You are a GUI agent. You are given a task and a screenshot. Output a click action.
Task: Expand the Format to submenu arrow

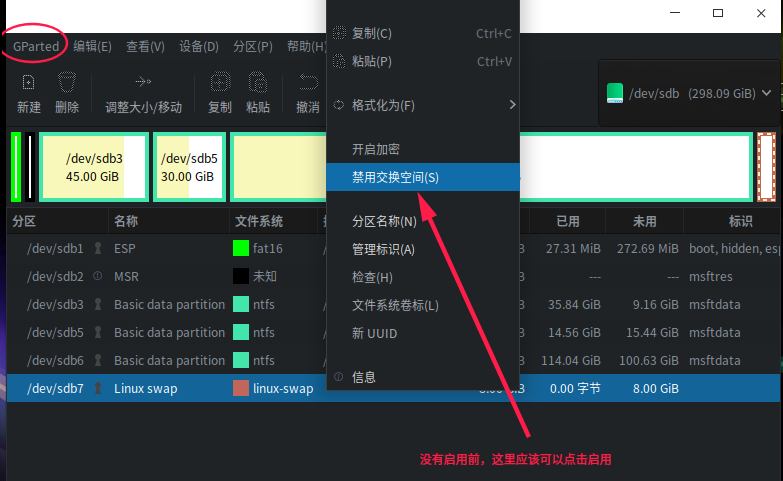[512, 104]
